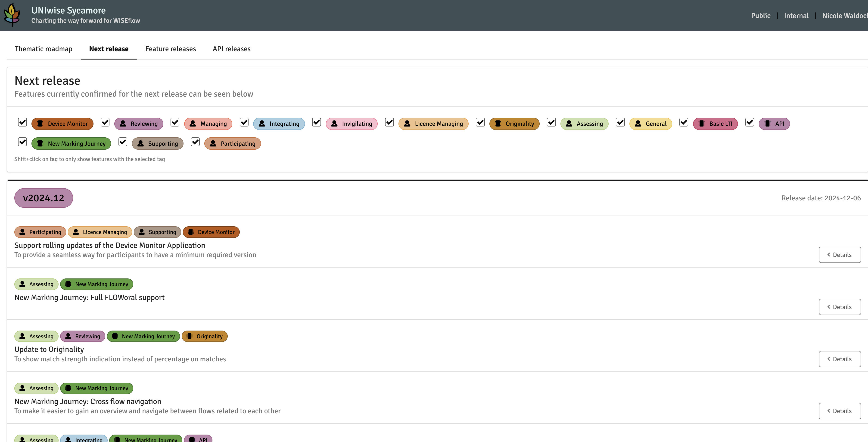Toggle the Integrating filter checkbox
Screen dimensions: 868x442
coord(244,122)
